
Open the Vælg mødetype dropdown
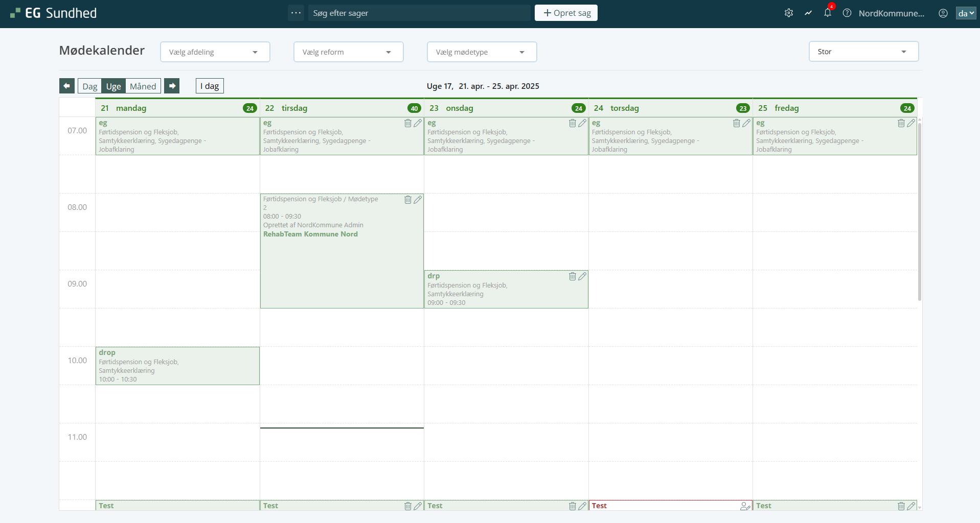point(482,52)
